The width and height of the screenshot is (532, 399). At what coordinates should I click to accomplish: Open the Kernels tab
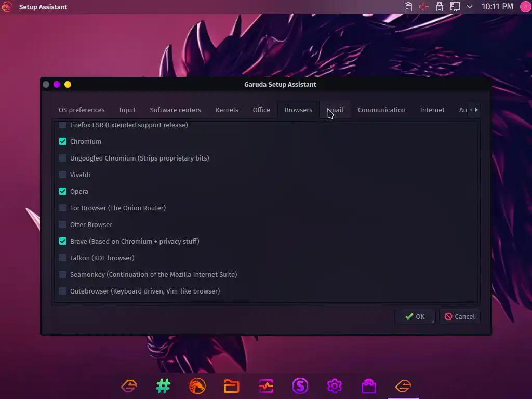227,110
